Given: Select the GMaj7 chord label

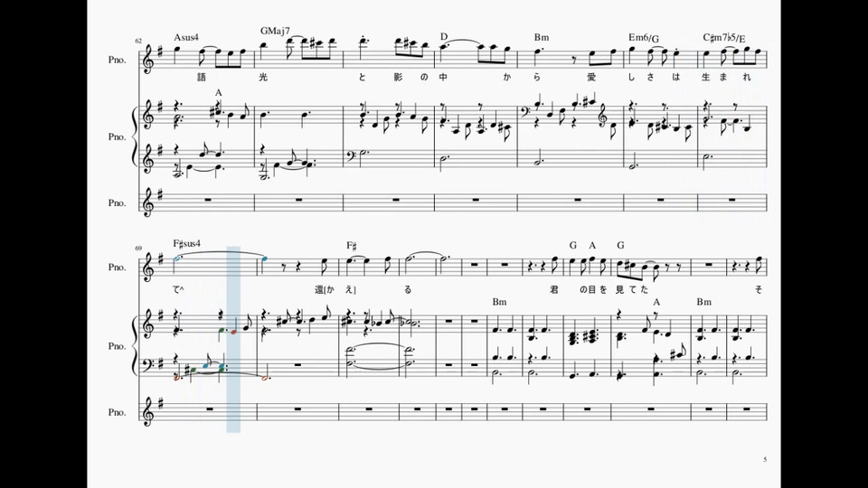Looking at the screenshot, I should click(275, 31).
